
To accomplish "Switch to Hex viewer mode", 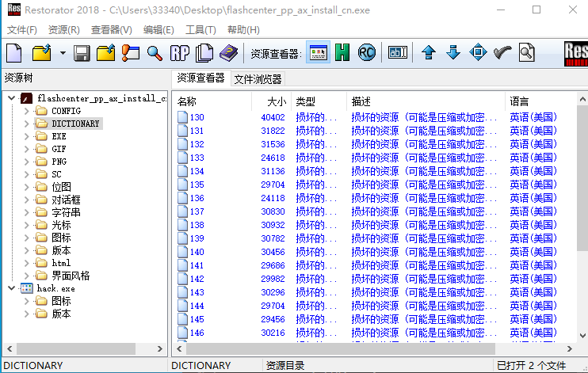I will click(x=342, y=52).
